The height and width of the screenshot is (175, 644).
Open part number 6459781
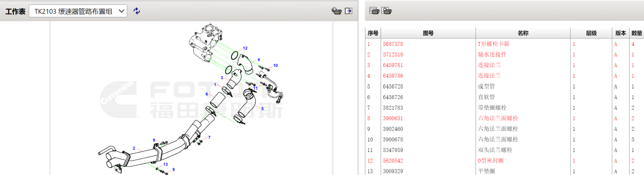click(x=393, y=65)
